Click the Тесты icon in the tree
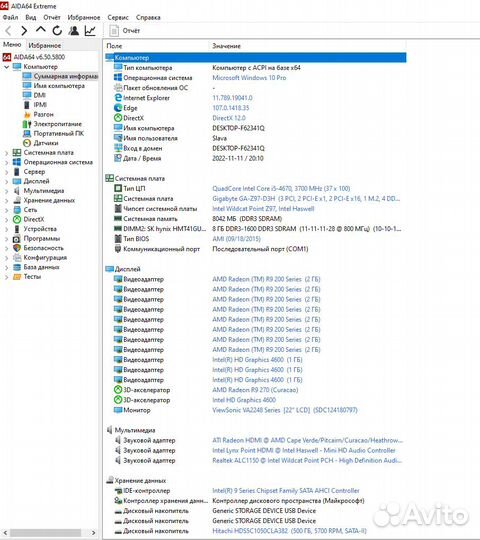This screenshot has height=540, width=480. [x=17, y=277]
